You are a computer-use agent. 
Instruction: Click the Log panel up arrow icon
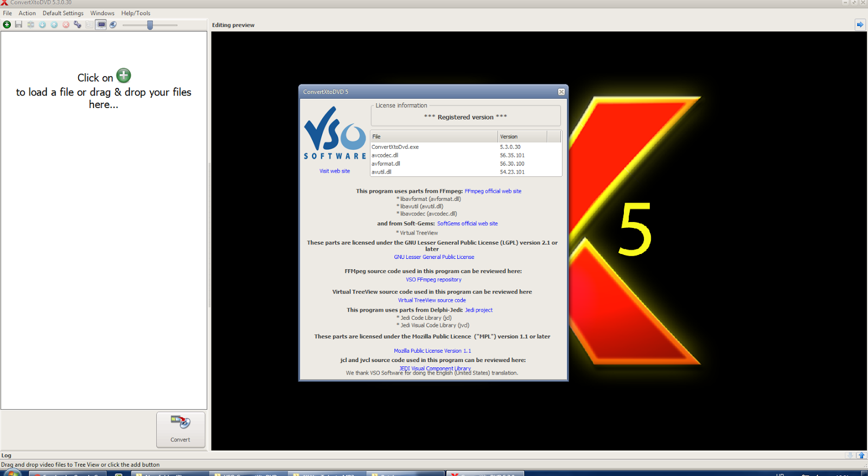tap(861, 455)
